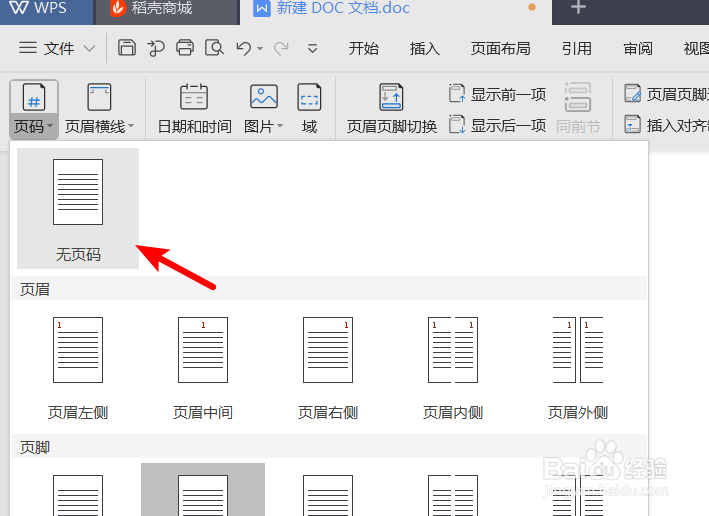
Task: Click the export to PDF icon
Action: click(x=156, y=48)
